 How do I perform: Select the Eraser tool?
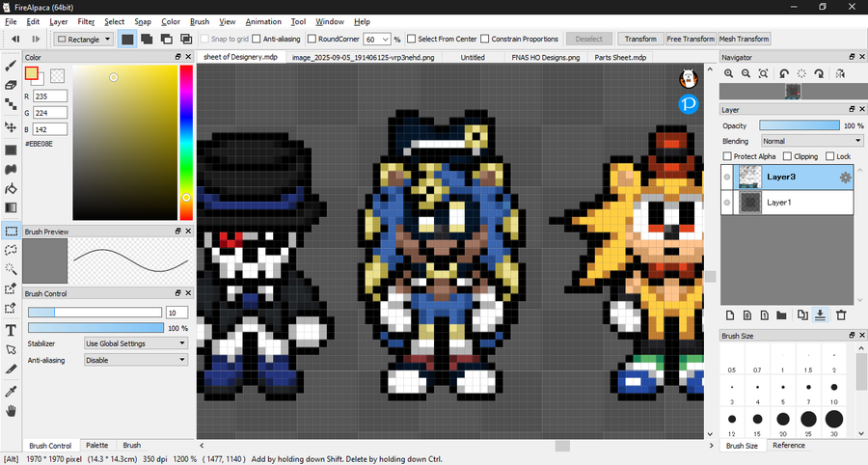11,85
